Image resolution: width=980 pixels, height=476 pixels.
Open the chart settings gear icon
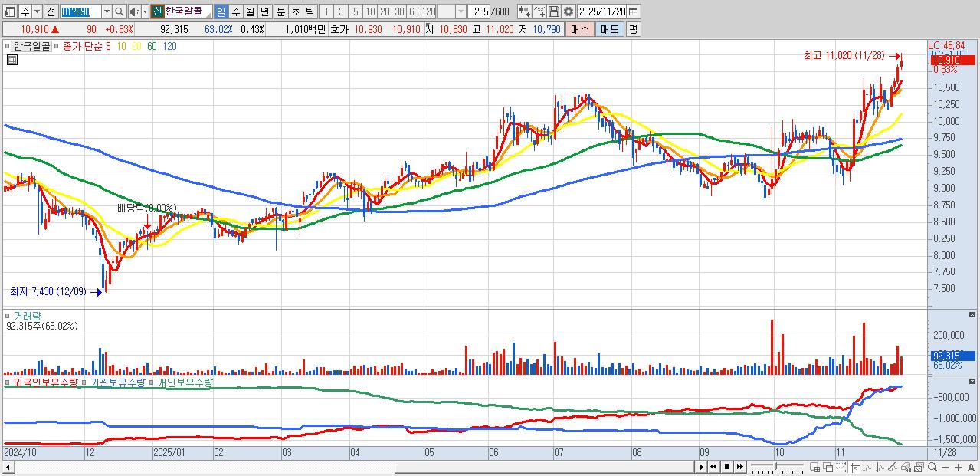point(569,11)
